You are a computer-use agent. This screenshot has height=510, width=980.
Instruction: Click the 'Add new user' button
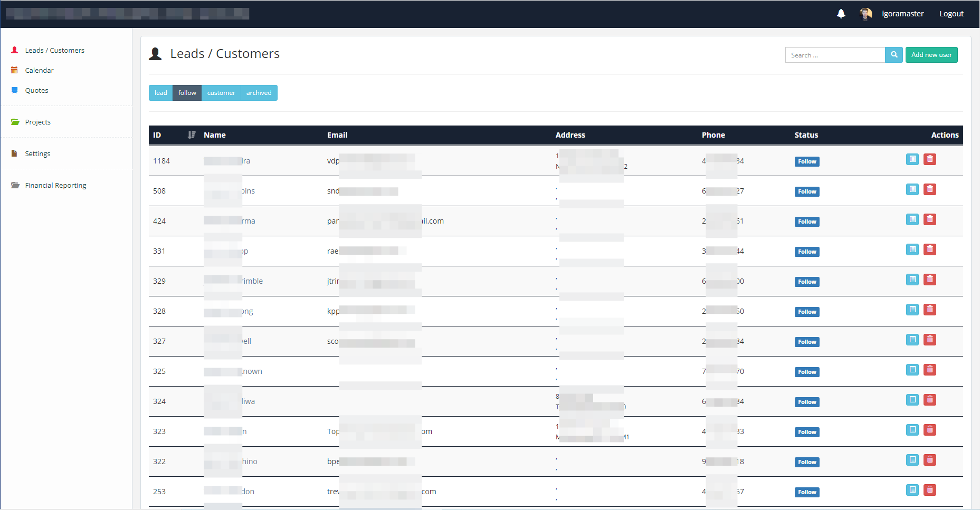pos(931,55)
